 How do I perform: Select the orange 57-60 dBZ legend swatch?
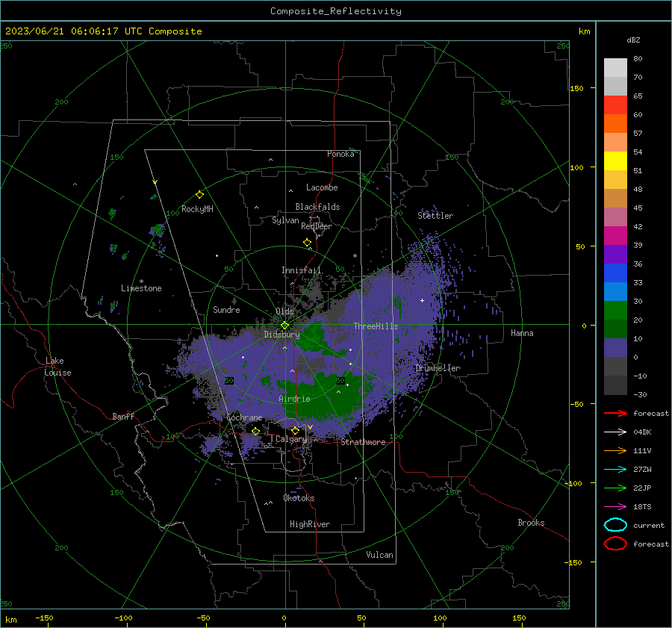pyautogui.click(x=615, y=124)
